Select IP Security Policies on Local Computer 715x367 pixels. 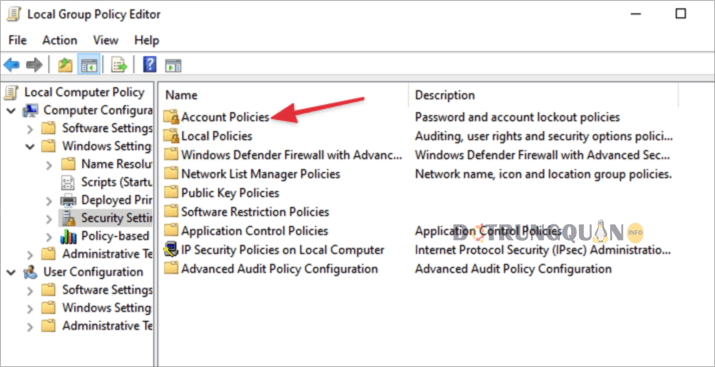283,250
